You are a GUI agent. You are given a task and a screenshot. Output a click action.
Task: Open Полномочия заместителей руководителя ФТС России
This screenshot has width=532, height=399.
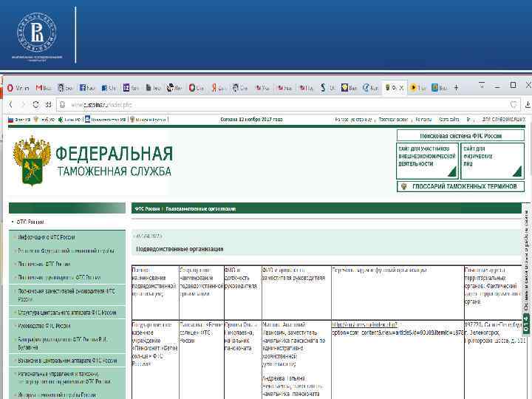click(x=66, y=295)
